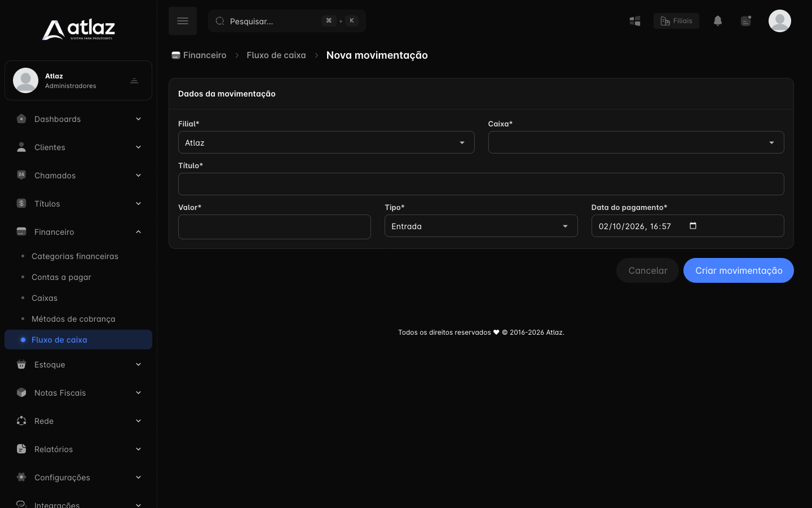Open Métodos de cobrança submenu item
Screen dimensions: 812x508
tap(78, 319)
